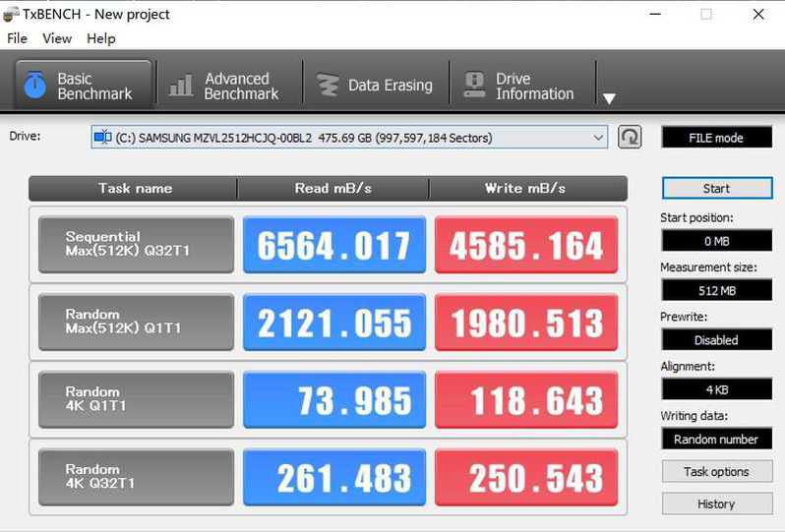Screen dimensions: 785x532
Task: Run the Random 4K Q32T1 task
Action: coord(136,477)
